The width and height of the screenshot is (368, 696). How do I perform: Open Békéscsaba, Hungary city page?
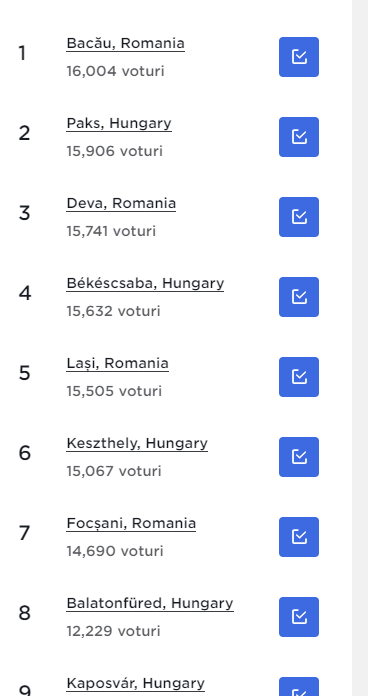(x=145, y=283)
